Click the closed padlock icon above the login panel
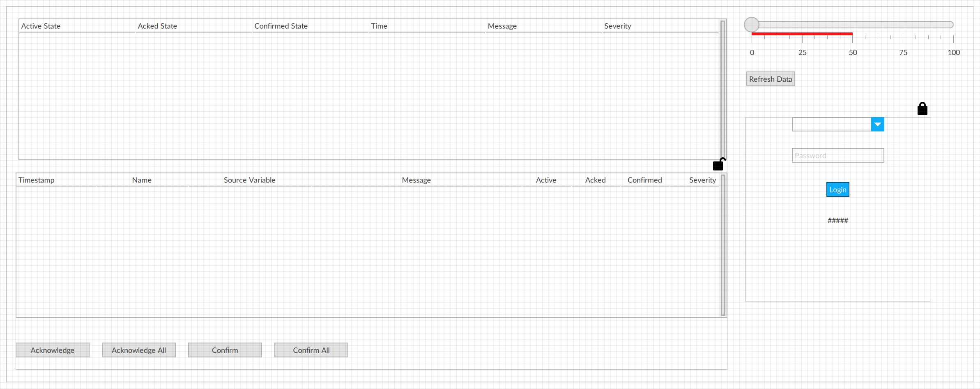Viewport: 980px width, 389px height. 922,109
